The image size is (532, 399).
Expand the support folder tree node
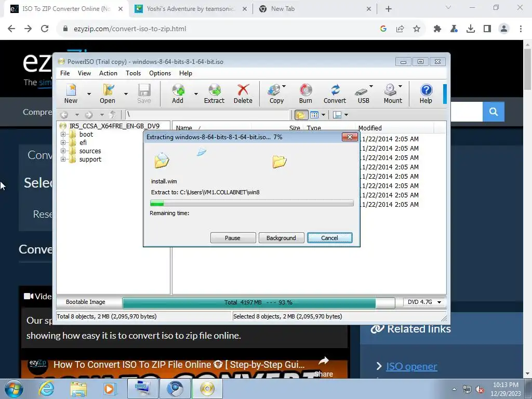63,159
